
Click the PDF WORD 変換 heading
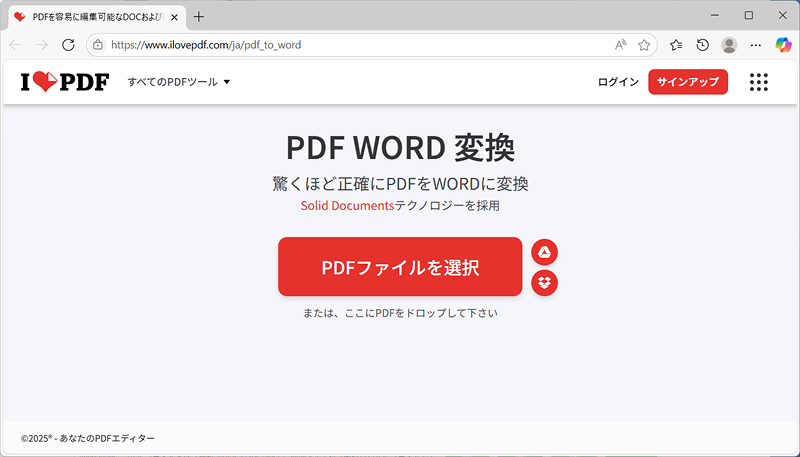(x=400, y=147)
